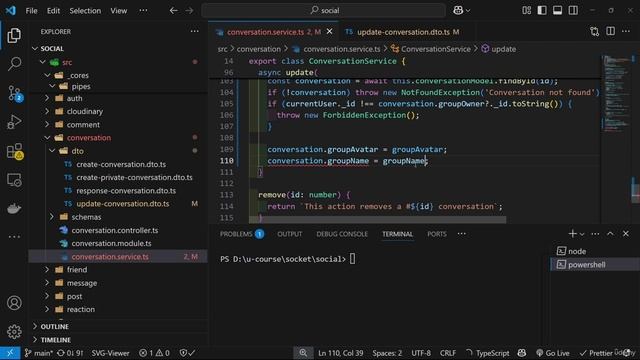Click Ln 110, Col 39 cursor position
Screen dimensions: 640x360
tap(340, 353)
